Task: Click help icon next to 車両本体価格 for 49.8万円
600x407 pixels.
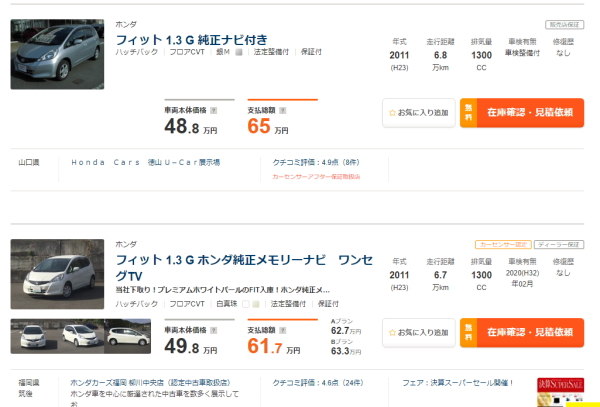Action: coord(214,330)
